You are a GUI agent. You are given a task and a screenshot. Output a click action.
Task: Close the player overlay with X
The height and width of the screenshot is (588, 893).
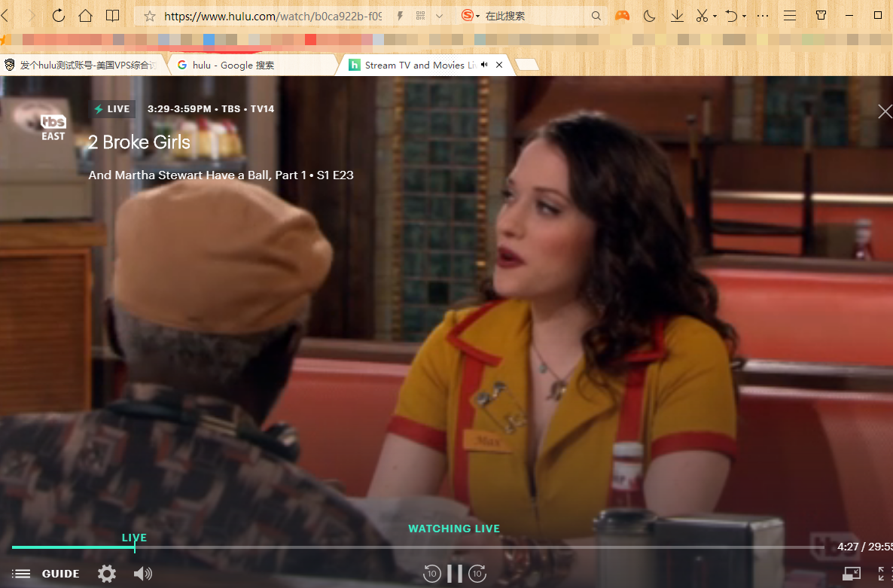click(885, 111)
